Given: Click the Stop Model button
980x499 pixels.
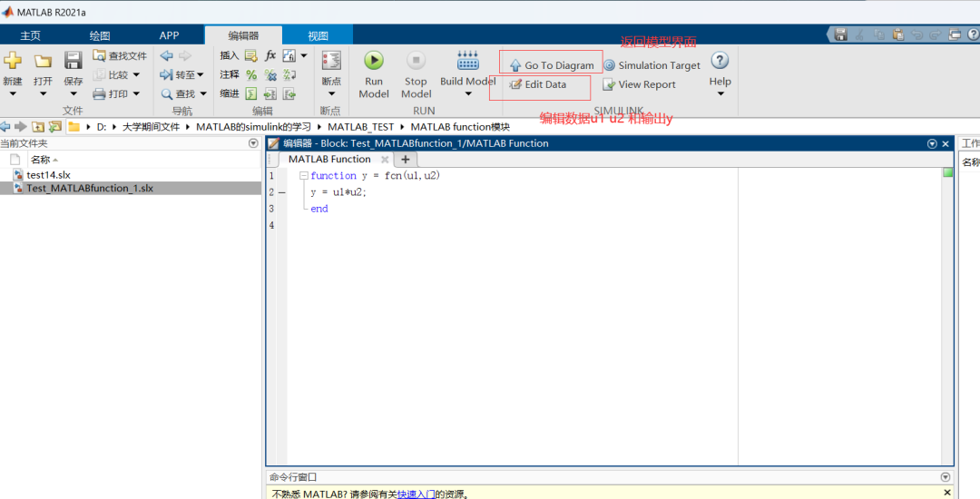Looking at the screenshot, I should point(416,61).
